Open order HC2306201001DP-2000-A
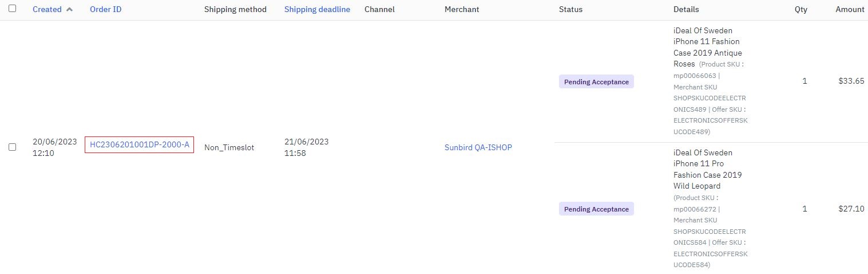Screen dimensions: 868x274 (139, 145)
